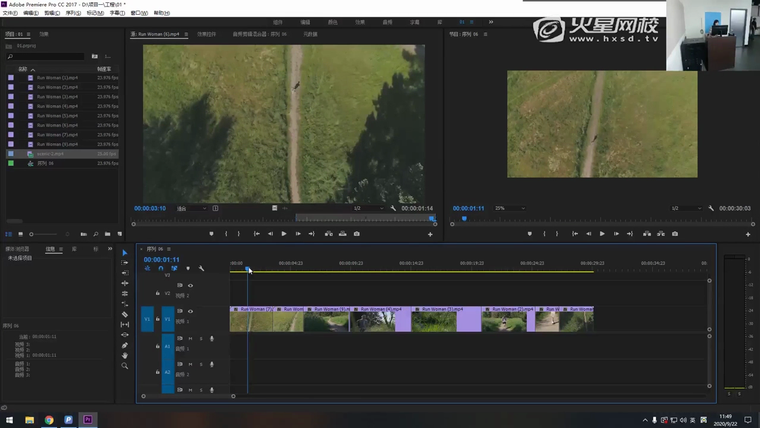Select the Track Select Forward tool

tap(125, 263)
